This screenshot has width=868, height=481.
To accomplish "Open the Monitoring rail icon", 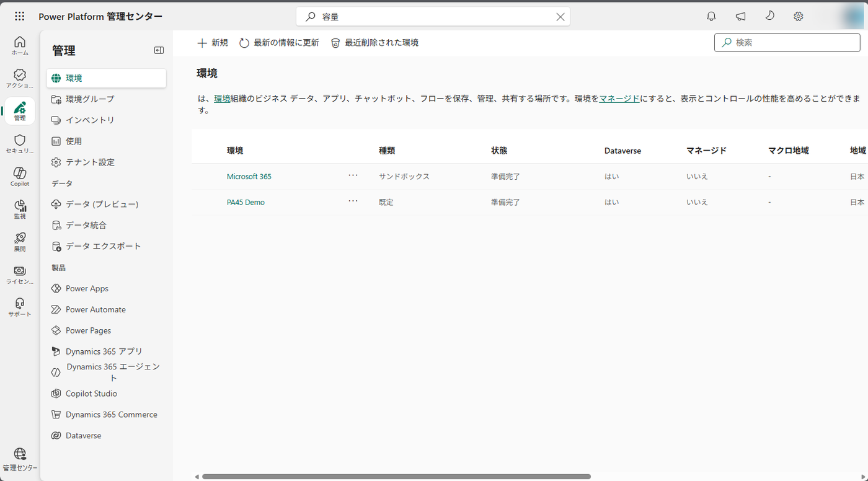I will 20,210.
